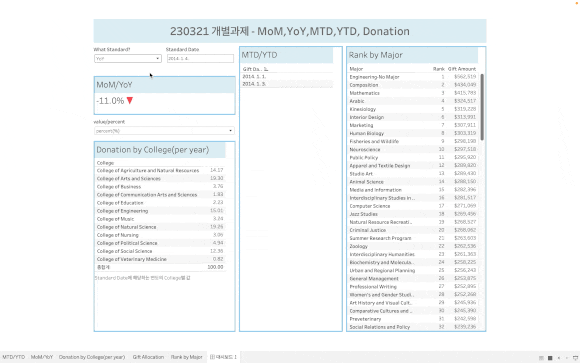580x363 pixels.
Task: Select the Kinesiology major row
Action: [x=412, y=109]
